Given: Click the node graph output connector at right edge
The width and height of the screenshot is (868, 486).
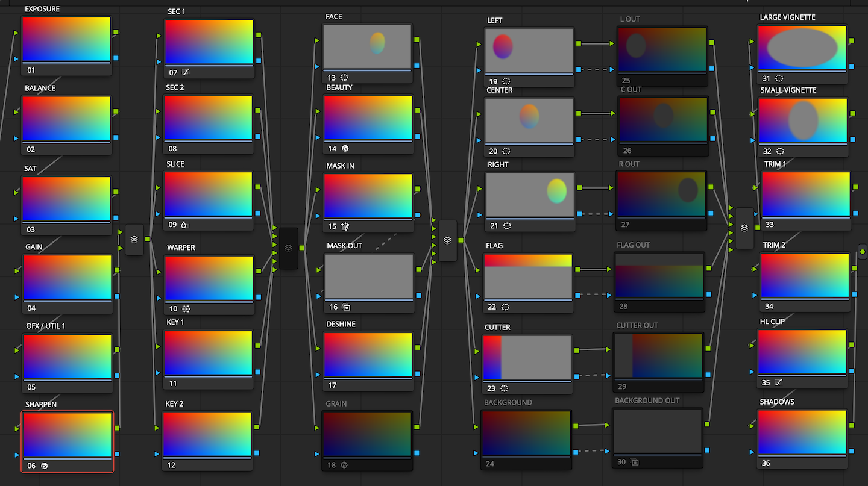Looking at the screenshot, I should pyautogui.click(x=863, y=251).
